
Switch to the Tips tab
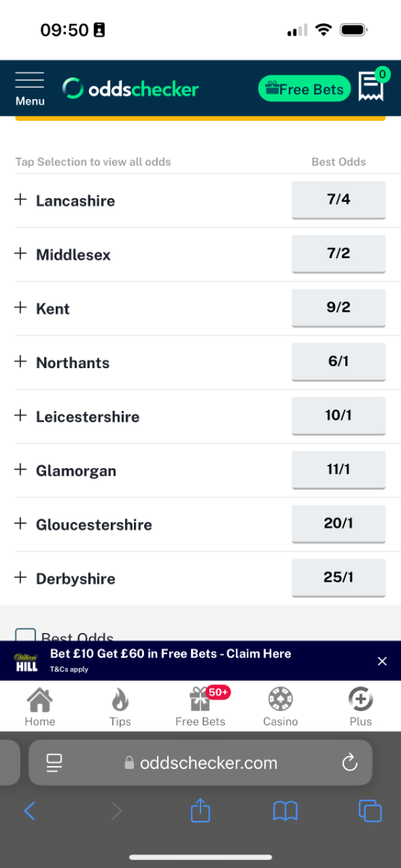click(120, 707)
